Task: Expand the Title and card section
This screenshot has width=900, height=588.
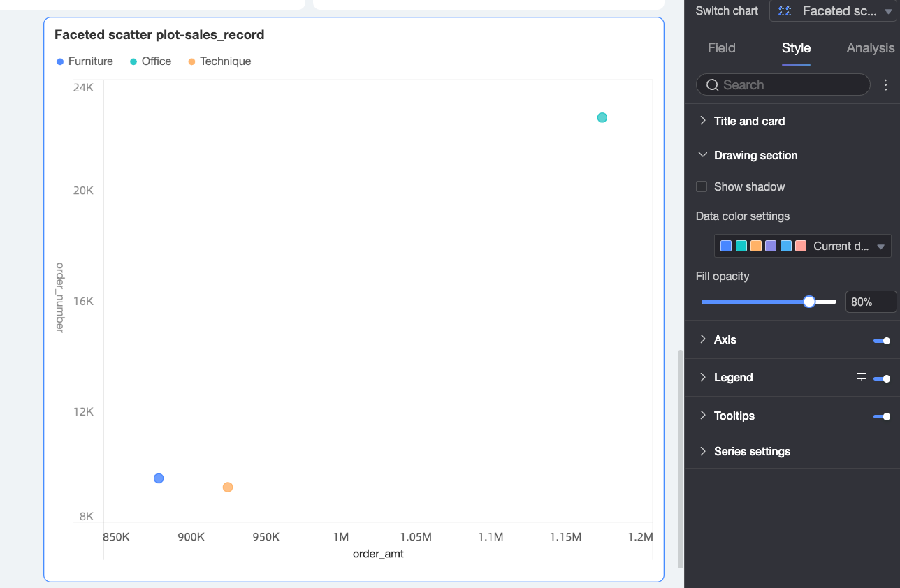Action: pyautogui.click(x=749, y=121)
